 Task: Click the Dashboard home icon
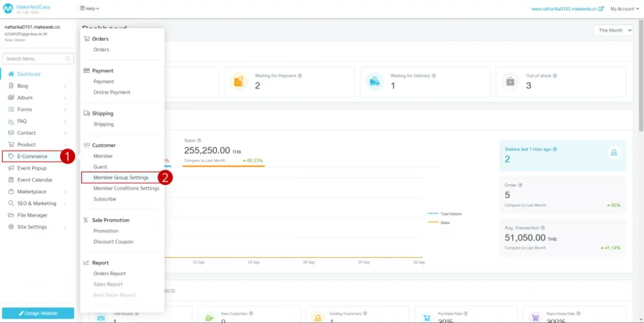pyautogui.click(x=11, y=74)
